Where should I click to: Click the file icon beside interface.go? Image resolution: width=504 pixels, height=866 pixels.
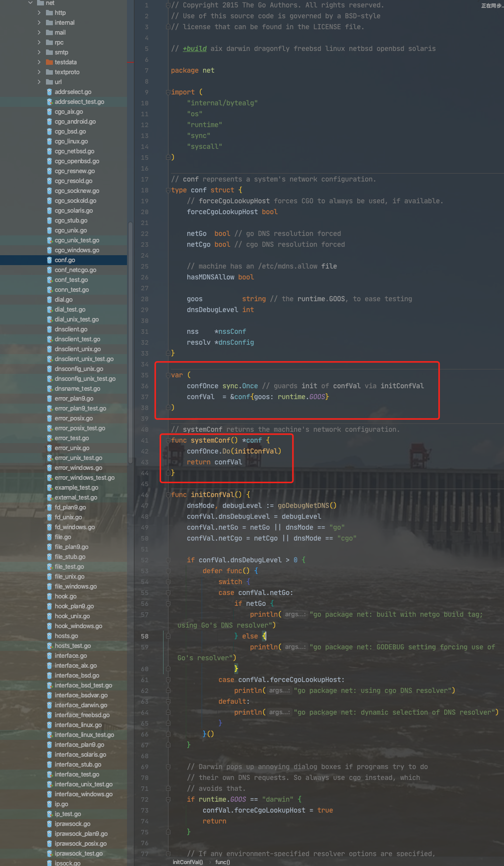click(49, 656)
